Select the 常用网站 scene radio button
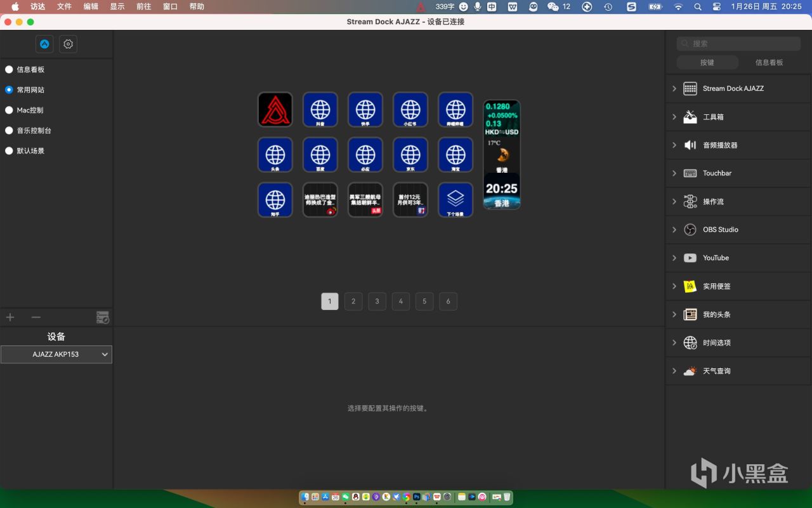The height and width of the screenshot is (508, 812). (x=9, y=90)
